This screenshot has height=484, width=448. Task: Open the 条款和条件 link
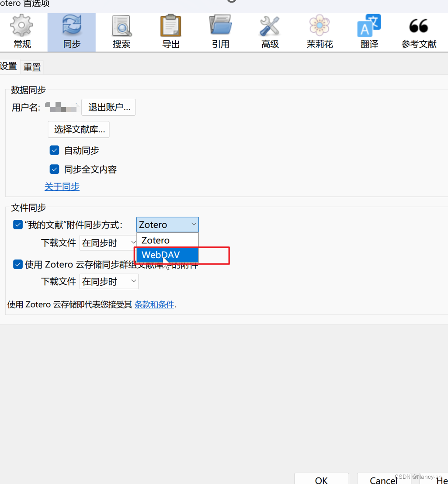click(154, 304)
